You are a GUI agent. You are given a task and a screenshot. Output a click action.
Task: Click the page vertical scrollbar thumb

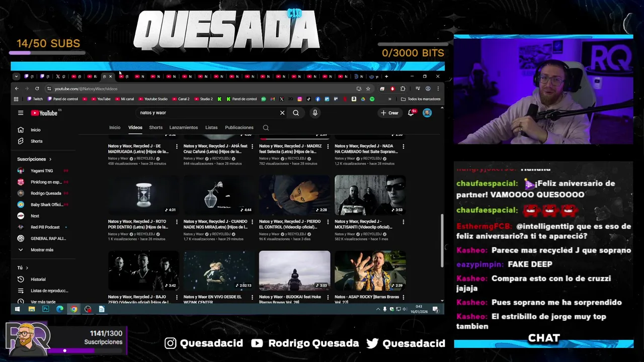pyautogui.click(x=442, y=240)
